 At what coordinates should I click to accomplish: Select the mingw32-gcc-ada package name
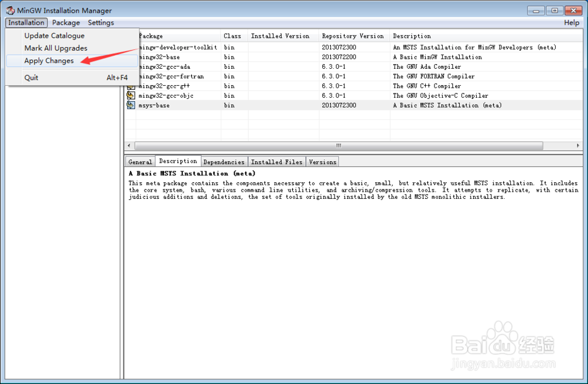tap(164, 67)
